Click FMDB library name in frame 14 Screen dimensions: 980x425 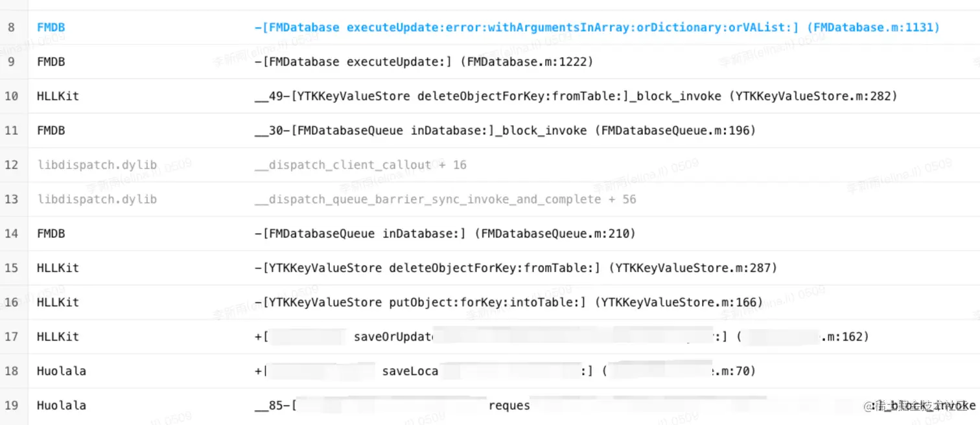click(x=51, y=233)
